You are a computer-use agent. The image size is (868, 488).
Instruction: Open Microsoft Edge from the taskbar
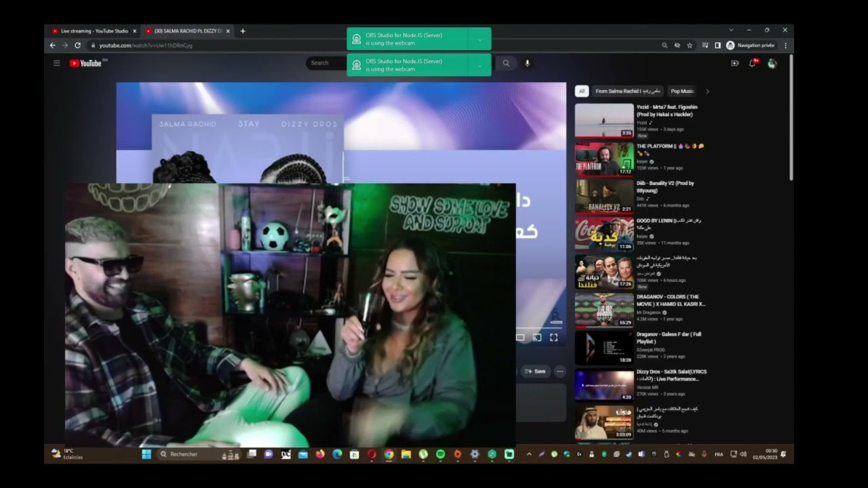pyautogui.click(x=337, y=454)
